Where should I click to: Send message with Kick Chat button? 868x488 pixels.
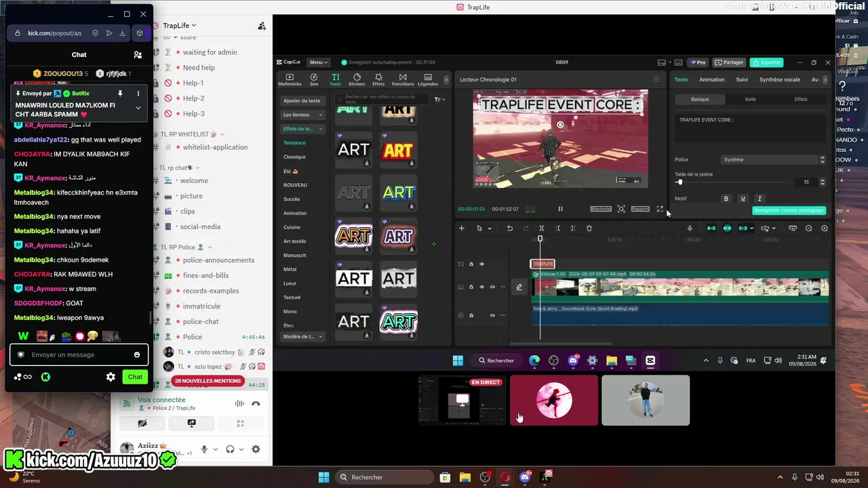tap(135, 377)
